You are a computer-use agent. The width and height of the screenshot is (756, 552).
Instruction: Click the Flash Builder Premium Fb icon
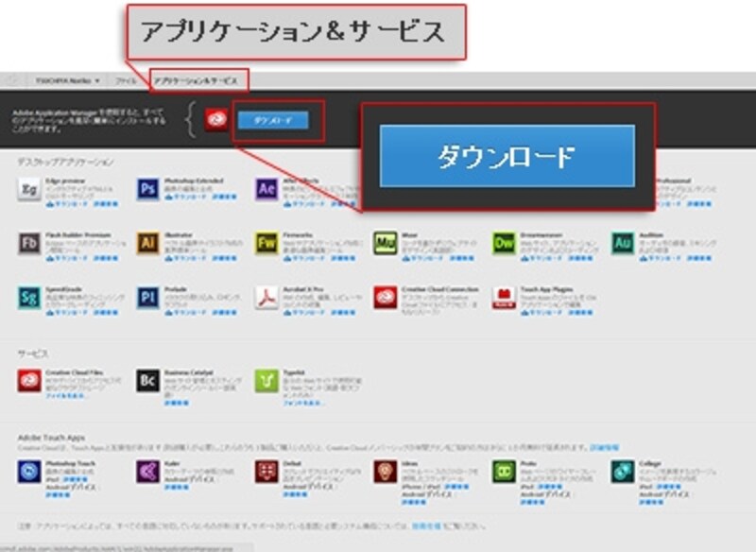pos(29,244)
